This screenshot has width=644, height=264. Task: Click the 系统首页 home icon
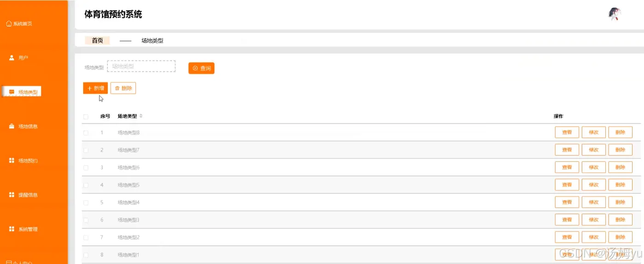(x=9, y=23)
